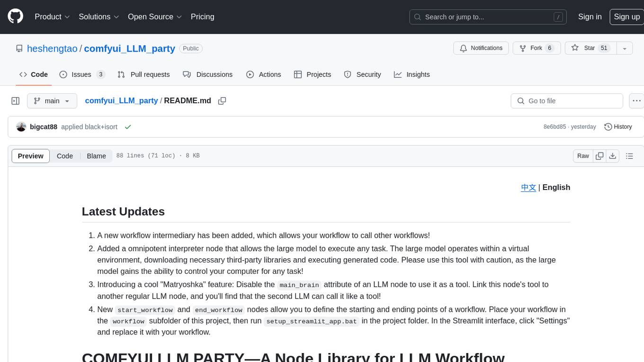Click the end_workflow code snippet
The image size is (644, 362).
pyautogui.click(x=219, y=310)
